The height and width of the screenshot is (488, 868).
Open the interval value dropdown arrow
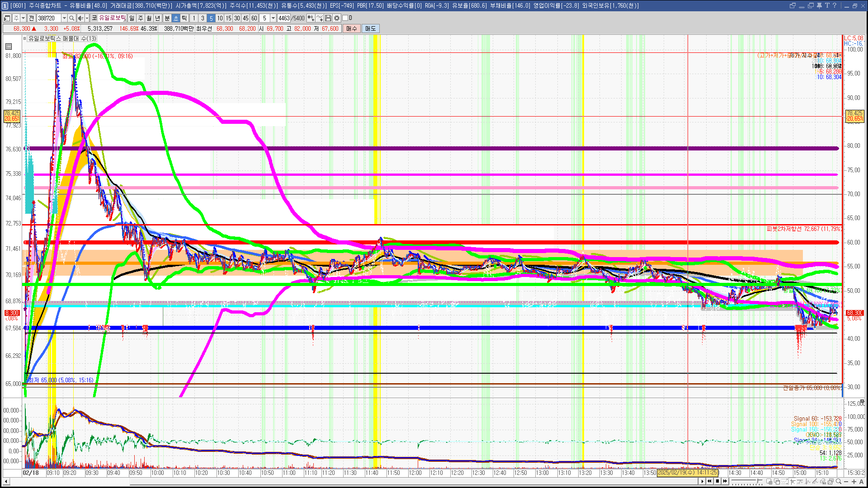(273, 18)
